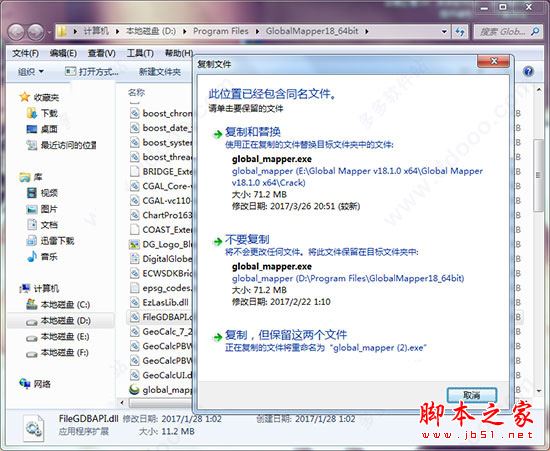This screenshot has height=451, width=550.
Task: Select the FileGDBAPI file in list
Action: [x=161, y=317]
